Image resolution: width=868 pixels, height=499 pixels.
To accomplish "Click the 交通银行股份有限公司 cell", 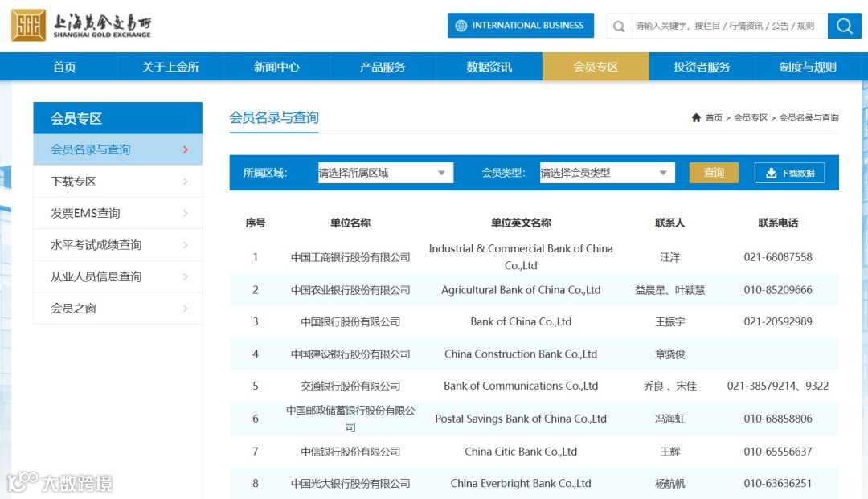I will [350, 387].
